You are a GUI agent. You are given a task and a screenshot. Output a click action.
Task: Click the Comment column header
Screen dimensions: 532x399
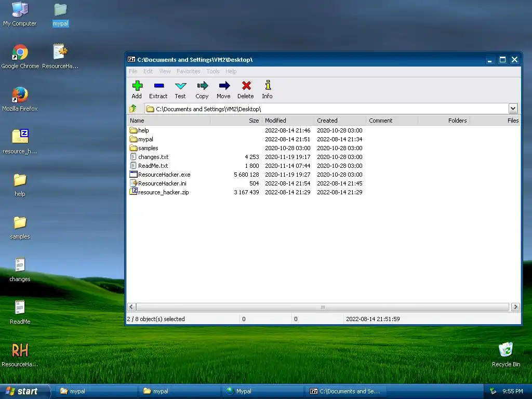(392, 121)
